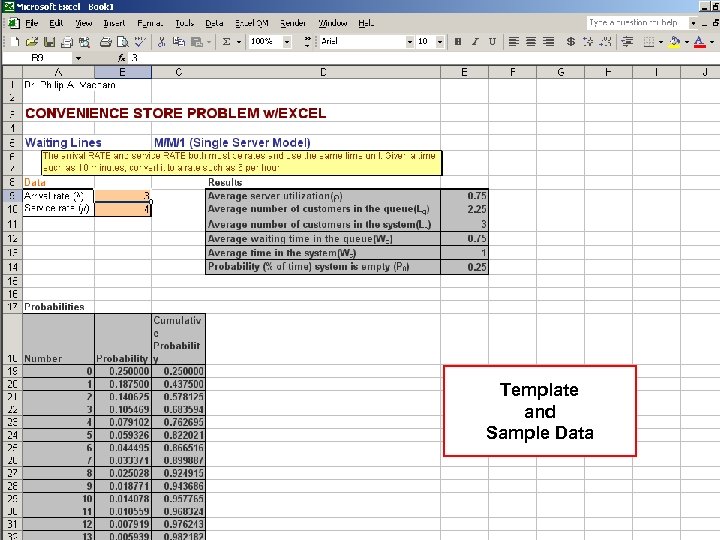Save the workbook using floppy icon
The width and height of the screenshot is (720, 540).
[x=49, y=42]
